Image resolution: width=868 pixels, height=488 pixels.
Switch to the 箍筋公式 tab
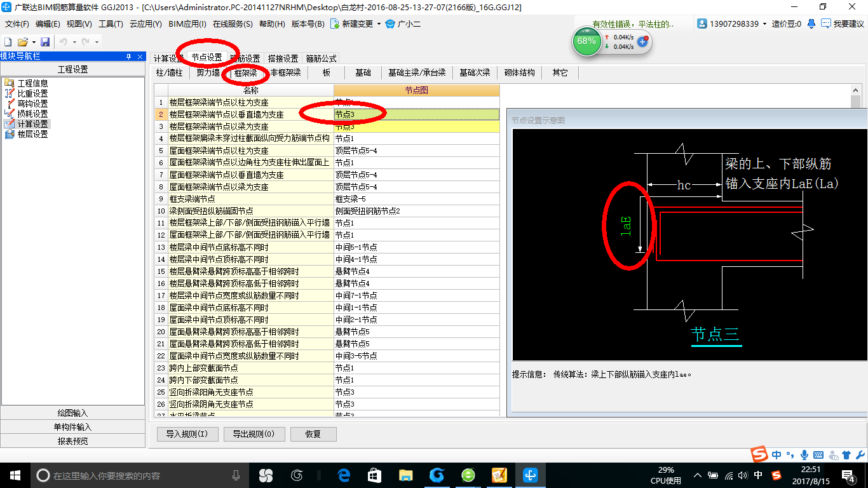coord(321,58)
